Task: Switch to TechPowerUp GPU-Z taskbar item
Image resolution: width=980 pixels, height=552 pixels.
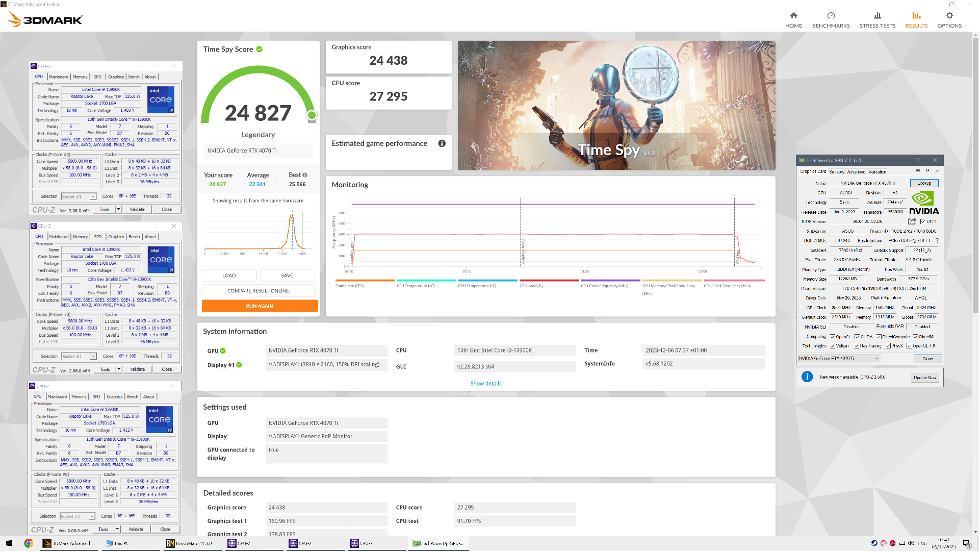Action: tap(438, 544)
